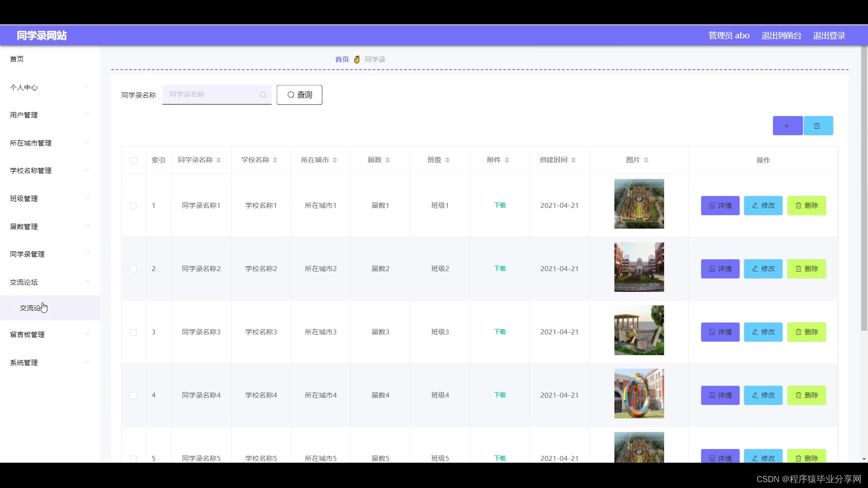
Task: Click 修改 edit button for row 3
Action: [x=763, y=332]
